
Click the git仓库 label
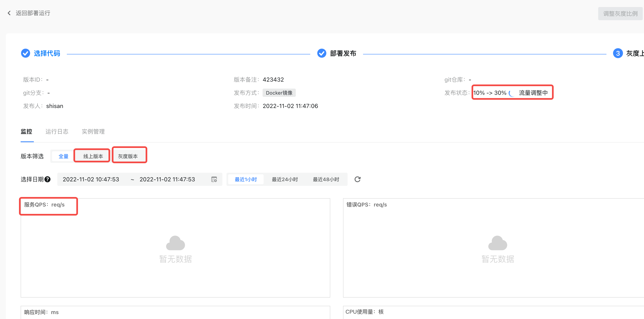pyautogui.click(x=455, y=79)
